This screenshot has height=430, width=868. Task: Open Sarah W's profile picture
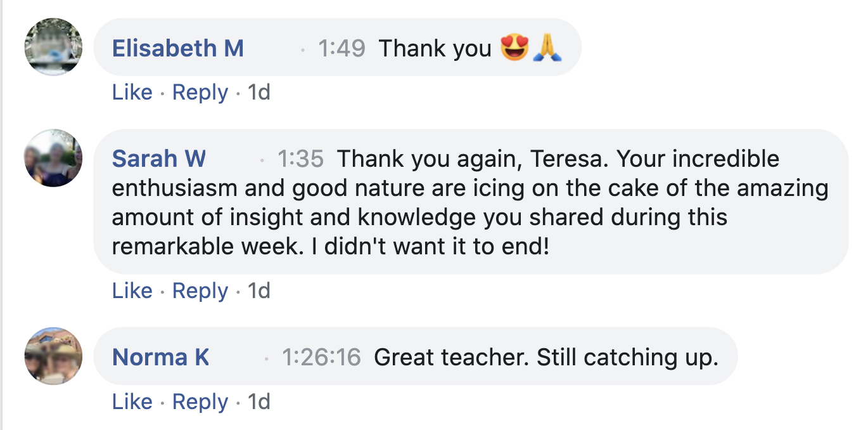[53, 158]
